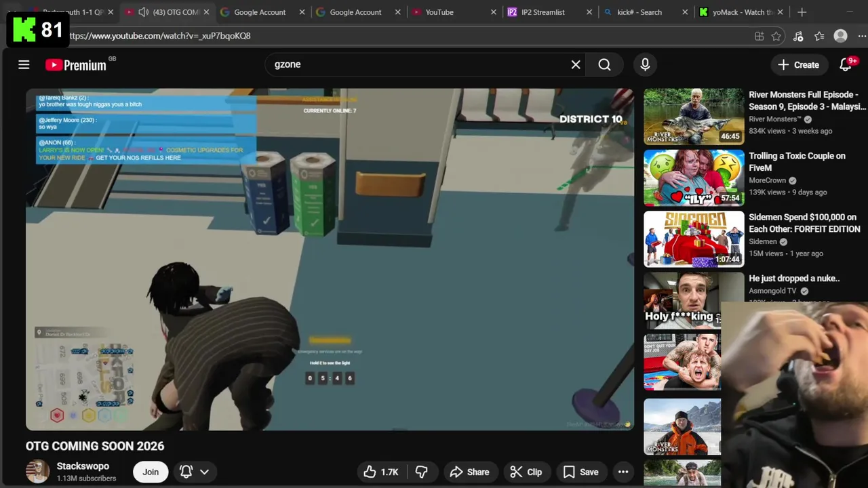Join the Stackswopo channel
Screen dimensions: 868x488
point(151,472)
